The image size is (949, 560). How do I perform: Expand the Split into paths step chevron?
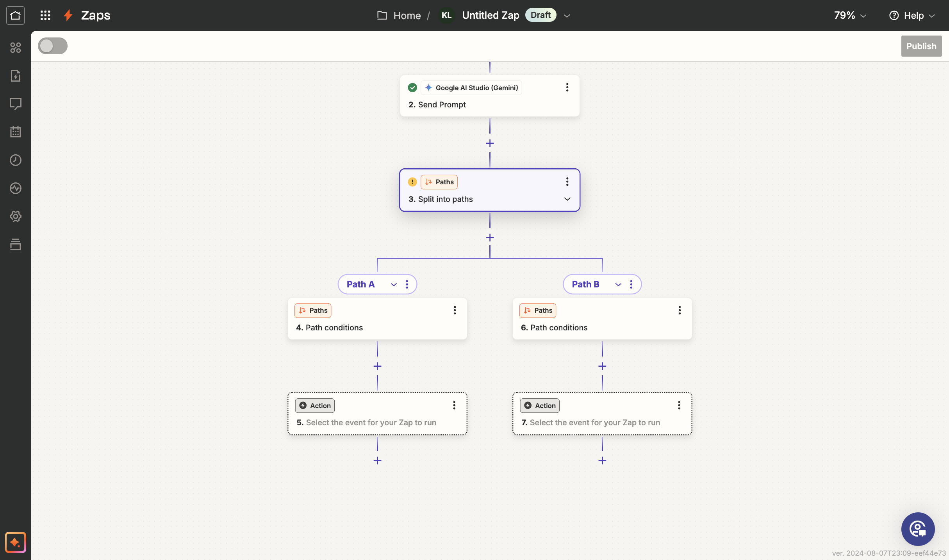(x=567, y=199)
